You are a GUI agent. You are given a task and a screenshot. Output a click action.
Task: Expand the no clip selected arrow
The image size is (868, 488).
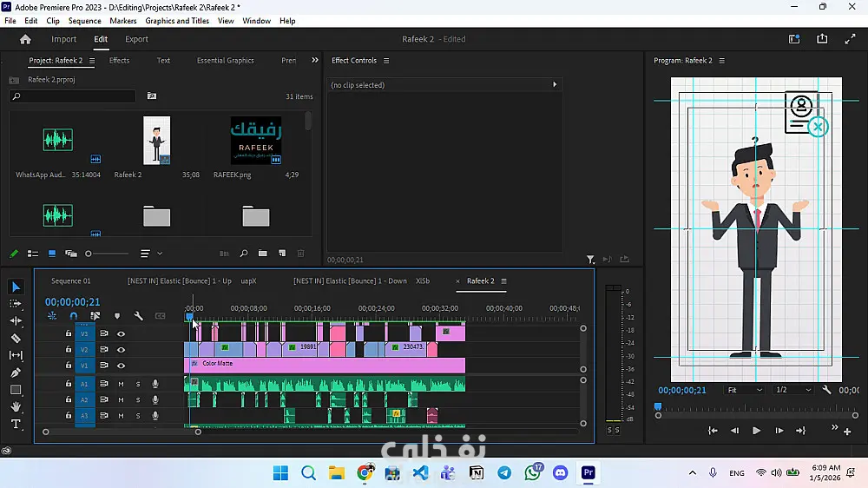(555, 85)
